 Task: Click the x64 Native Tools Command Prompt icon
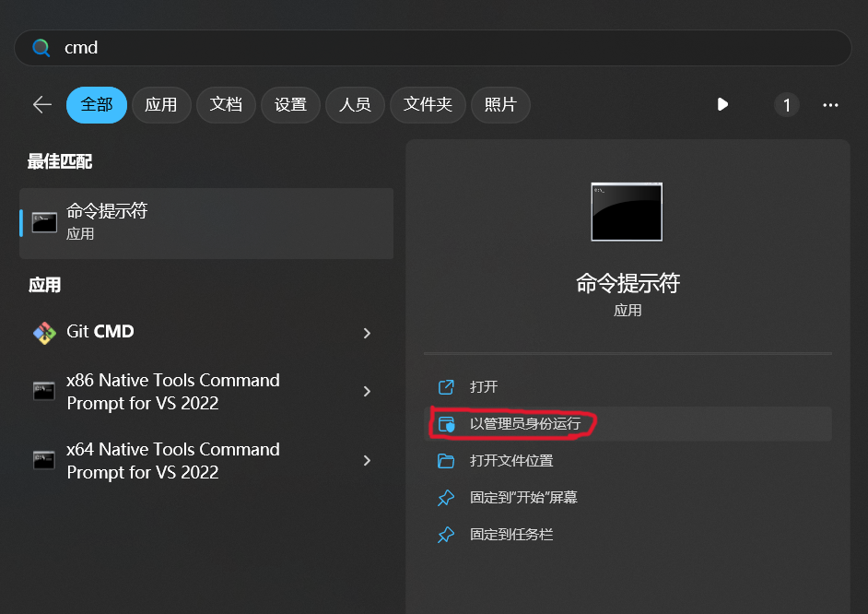44,460
